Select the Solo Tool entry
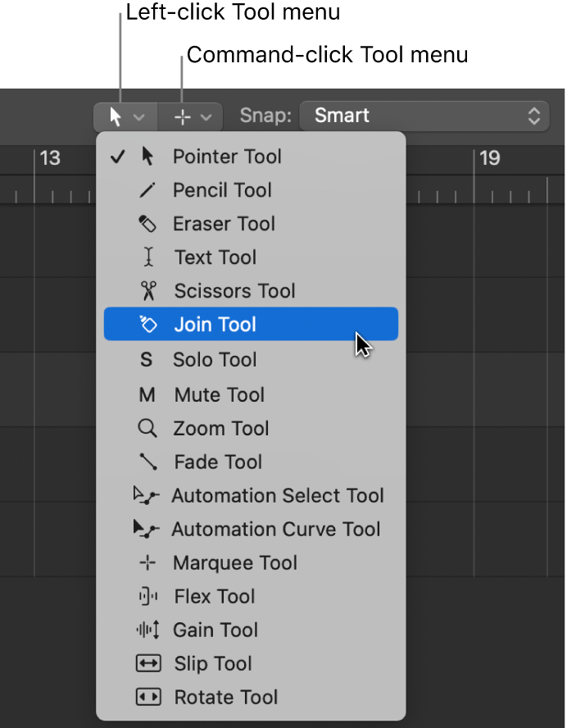The image size is (567, 728). [214, 360]
